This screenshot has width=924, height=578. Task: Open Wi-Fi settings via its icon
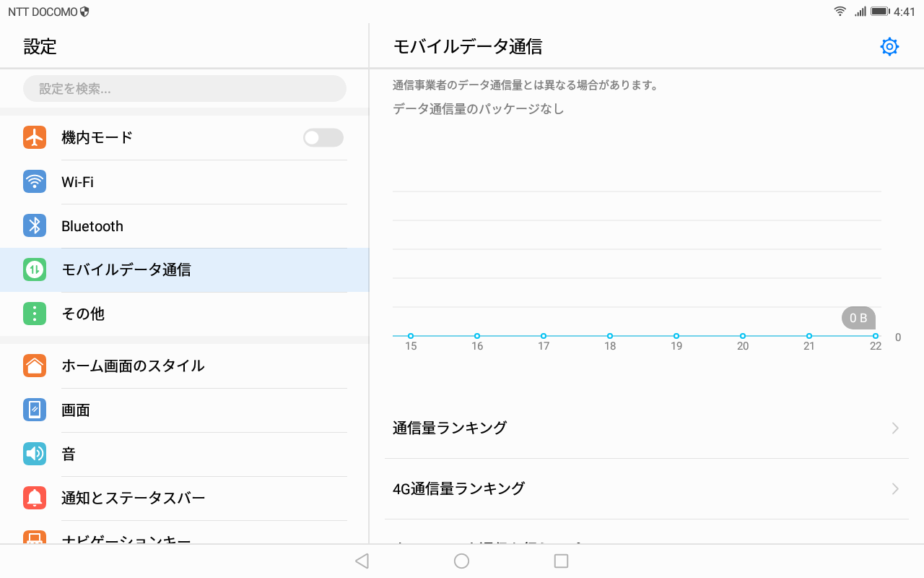[34, 181]
